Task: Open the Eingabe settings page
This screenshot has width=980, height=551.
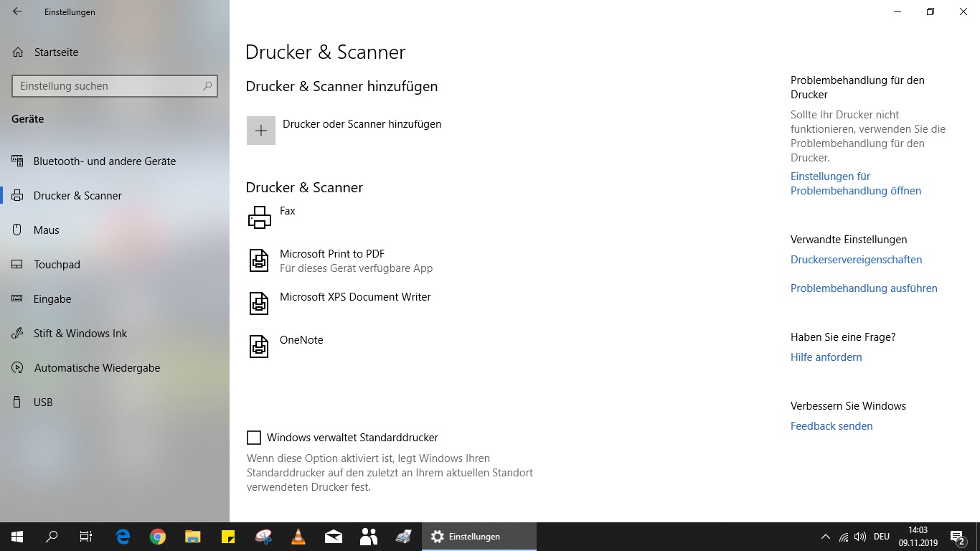Action: point(115,299)
